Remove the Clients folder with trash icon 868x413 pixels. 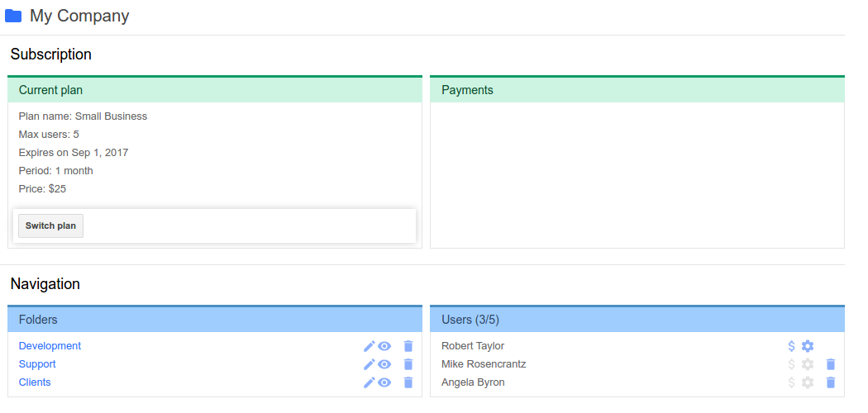pyautogui.click(x=408, y=382)
